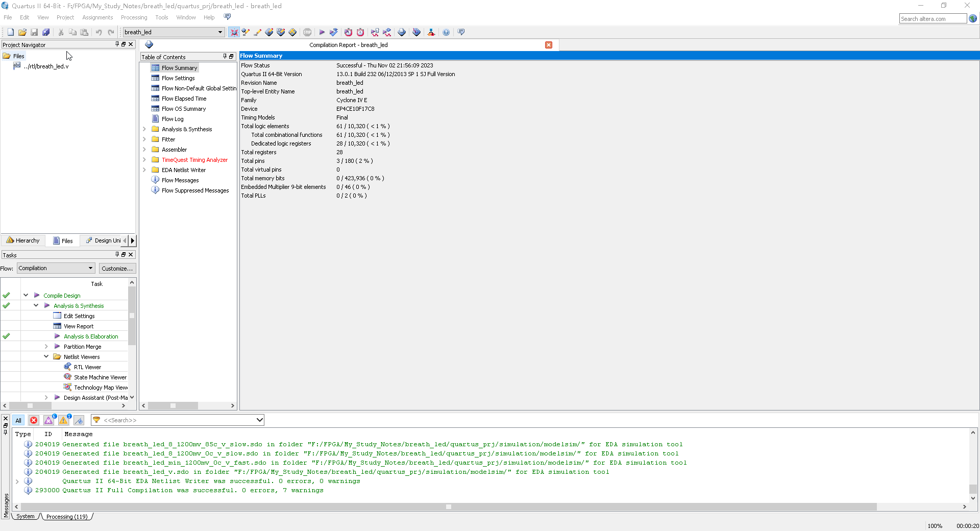Viewport: 980px width, 531px height.
Task: Select Flow Settings in Table of Contents
Action: [x=178, y=78]
